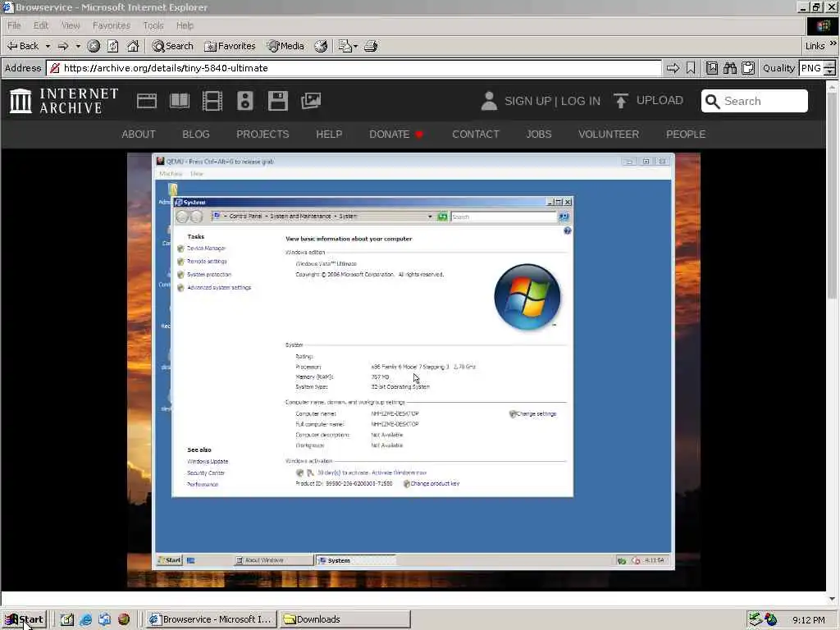Screen dimensions: 840x630
Task: Click the clipboard icon left of Quality
Action: pyautogui.click(x=748, y=68)
